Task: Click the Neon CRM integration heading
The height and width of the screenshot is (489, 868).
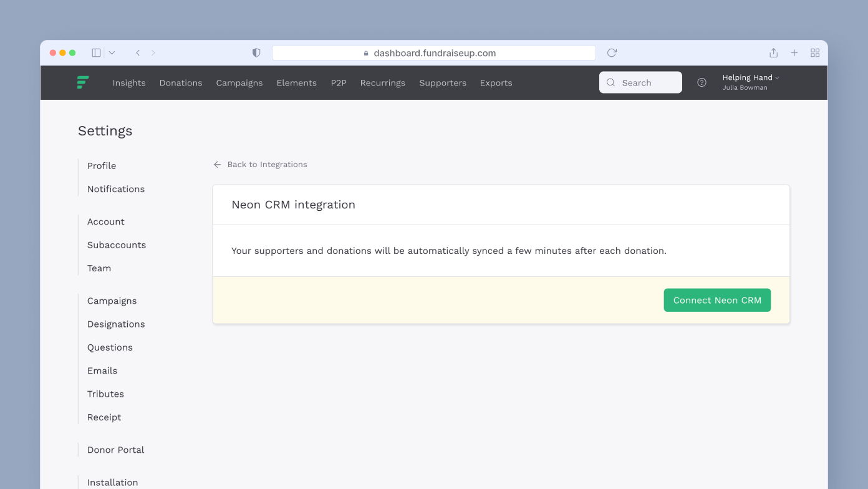Action: pos(293,205)
